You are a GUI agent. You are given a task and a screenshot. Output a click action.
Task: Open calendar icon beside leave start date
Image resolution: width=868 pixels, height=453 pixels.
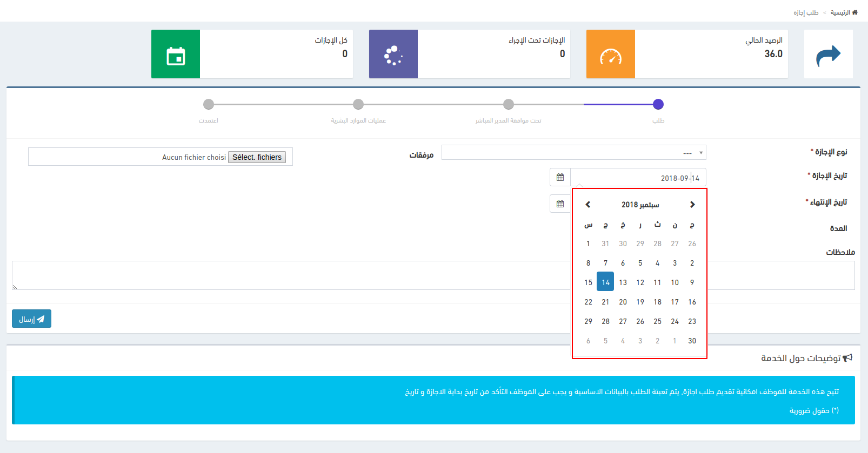point(560,178)
